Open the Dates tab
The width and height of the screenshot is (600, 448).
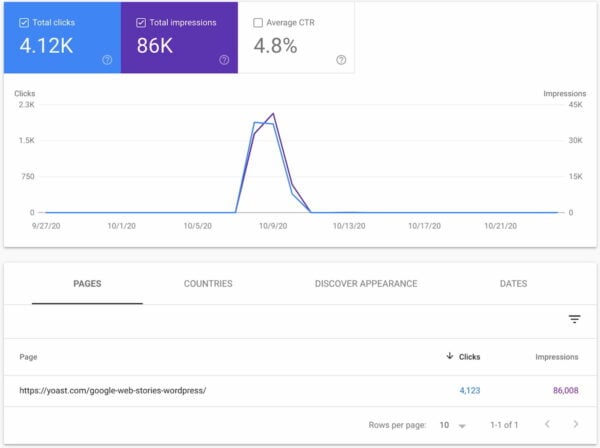click(513, 284)
